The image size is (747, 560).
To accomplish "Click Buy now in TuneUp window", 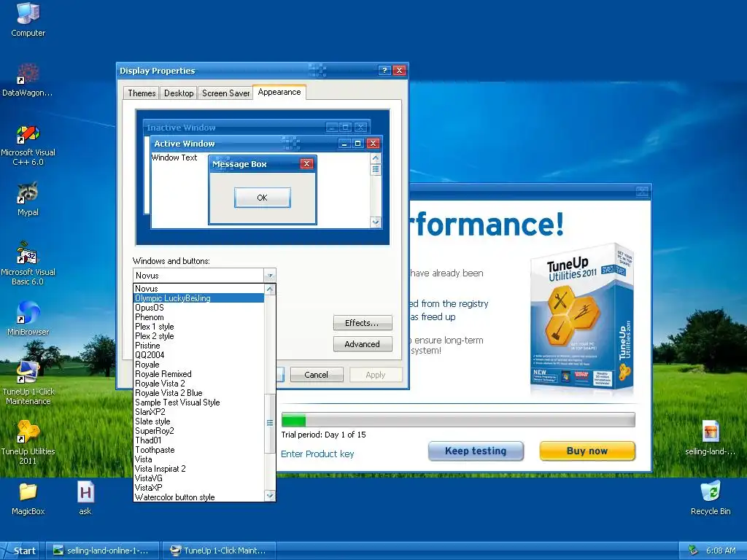I will coord(587,451).
